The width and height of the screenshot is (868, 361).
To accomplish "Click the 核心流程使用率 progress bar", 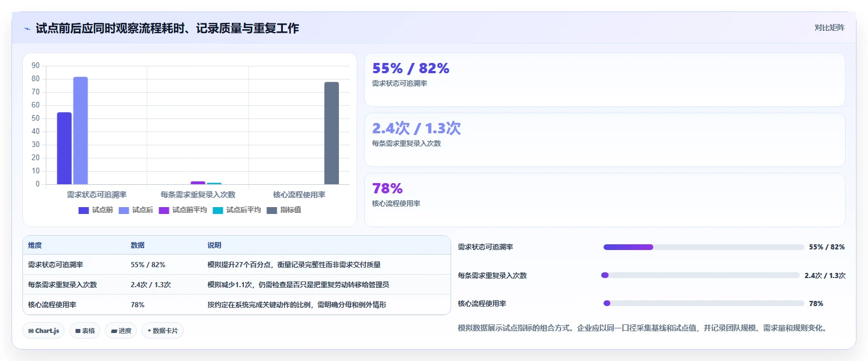I will pyautogui.click(x=704, y=303).
